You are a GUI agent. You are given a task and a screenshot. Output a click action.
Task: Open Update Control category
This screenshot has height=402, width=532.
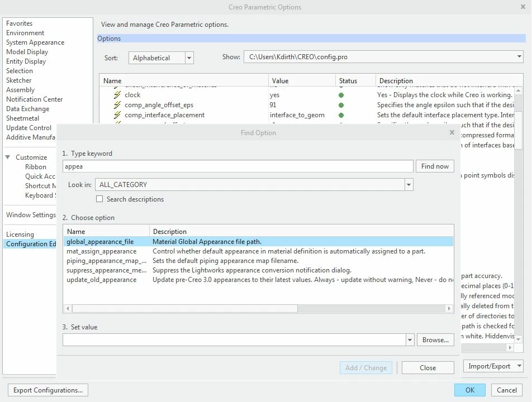[x=29, y=128]
